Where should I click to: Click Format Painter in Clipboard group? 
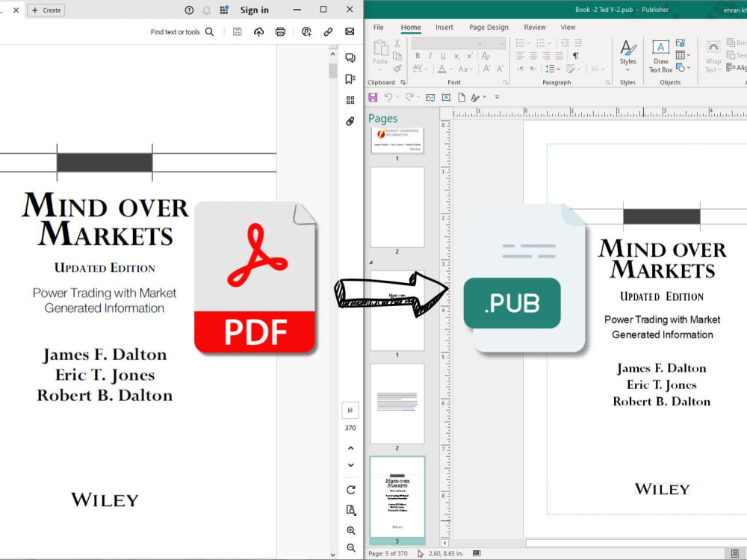(x=397, y=69)
